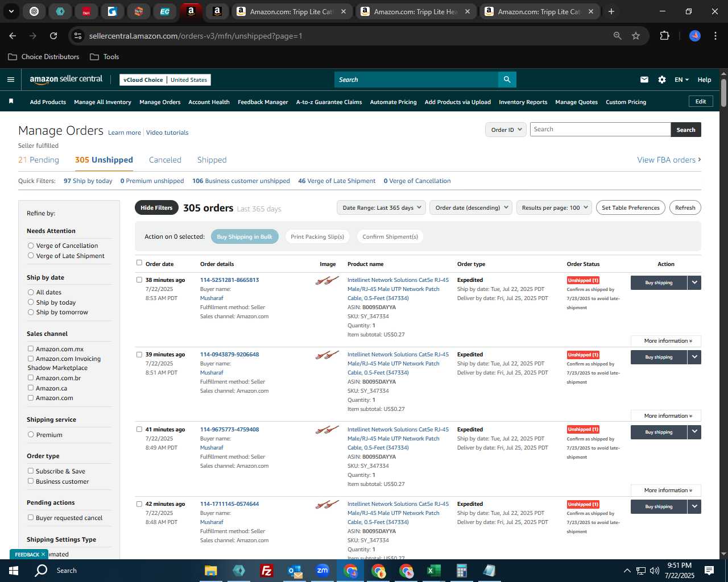Select Ship by tomorrow radio option
Screen dimensions: 728x582
coord(31,312)
